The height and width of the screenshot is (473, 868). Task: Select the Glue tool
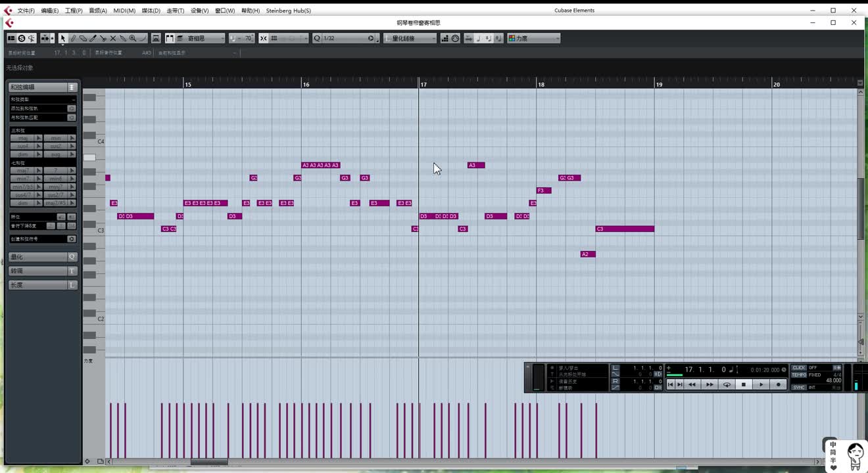[x=122, y=38]
